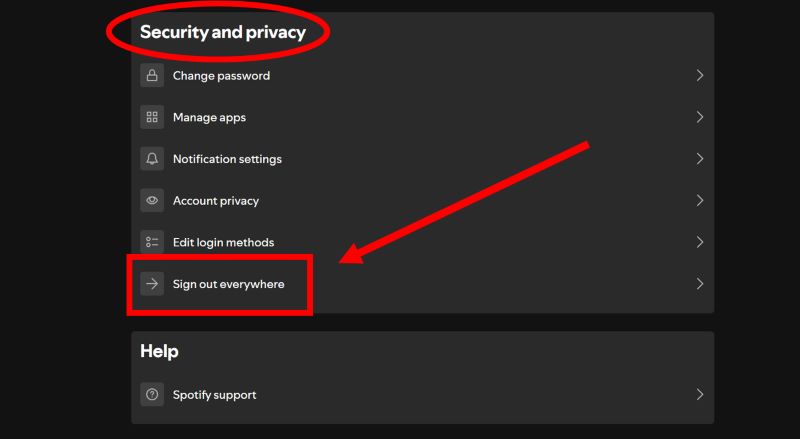Click the eye icon for Account privacy
This screenshot has width=800, height=439.
[x=152, y=201]
